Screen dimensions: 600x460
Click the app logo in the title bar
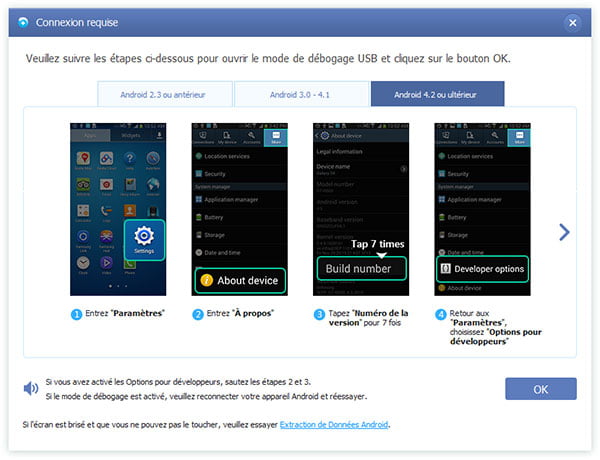click(x=20, y=21)
